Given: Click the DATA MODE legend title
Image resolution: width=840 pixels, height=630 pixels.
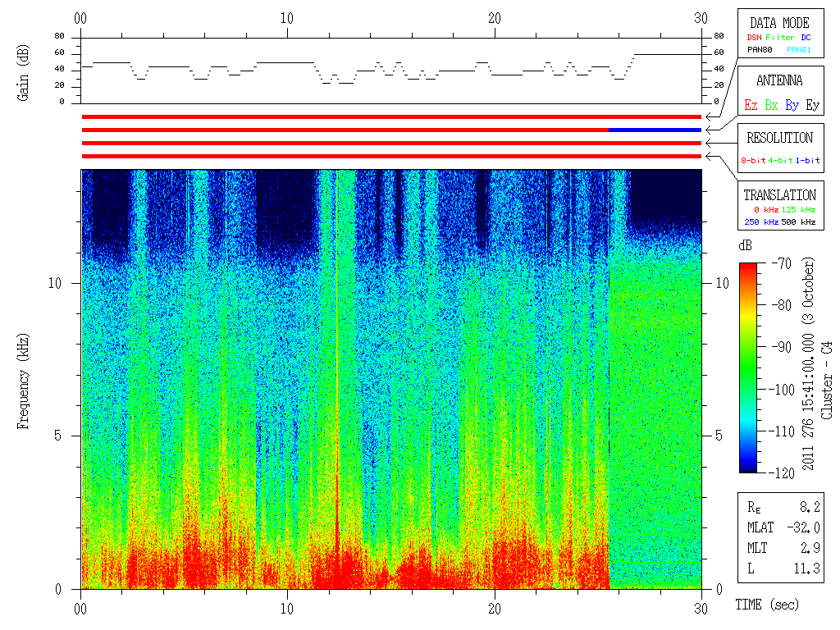Looking at the screenshot, I should 779,23.
